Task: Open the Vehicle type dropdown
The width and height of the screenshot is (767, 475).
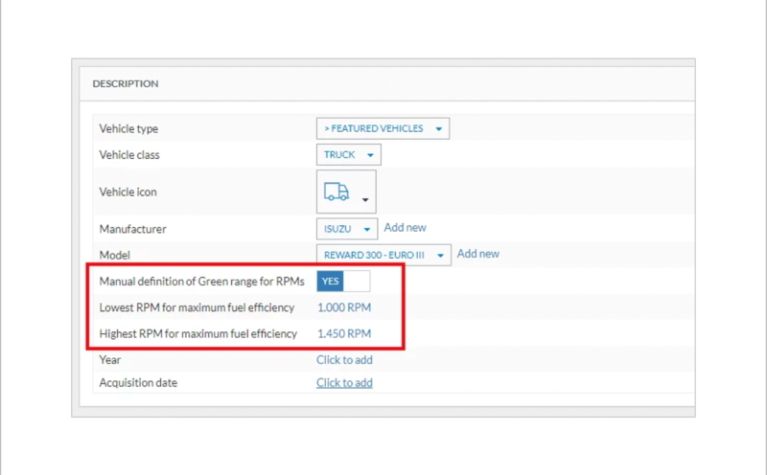Action: [x=383, y=128]
